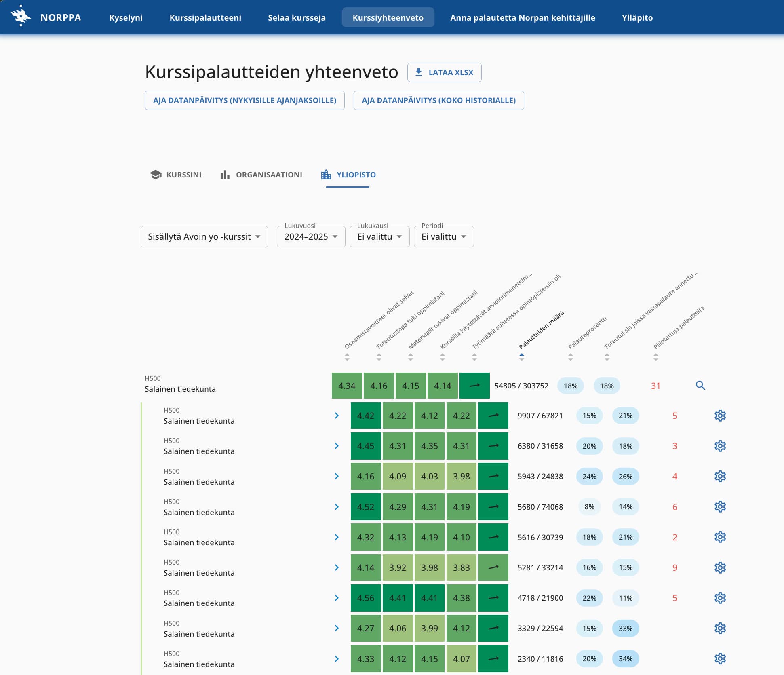Switch to the Kurssini tab
The image size is (784, 675).
175,175
